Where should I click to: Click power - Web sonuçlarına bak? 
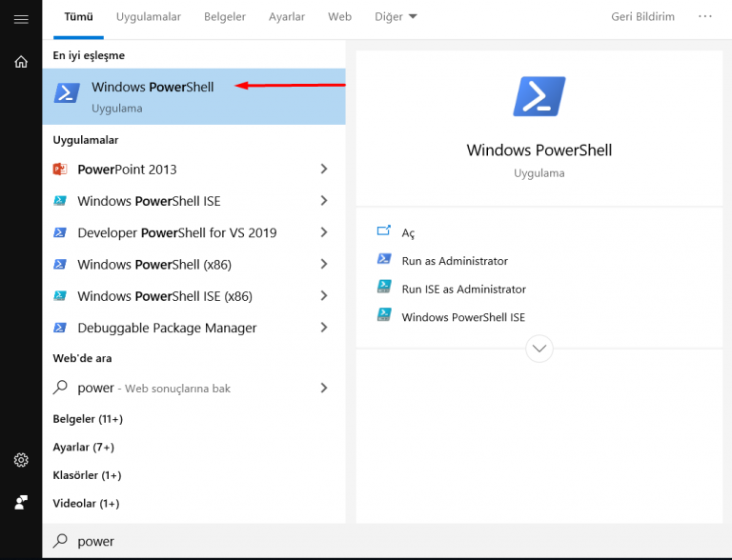[193, 388]
